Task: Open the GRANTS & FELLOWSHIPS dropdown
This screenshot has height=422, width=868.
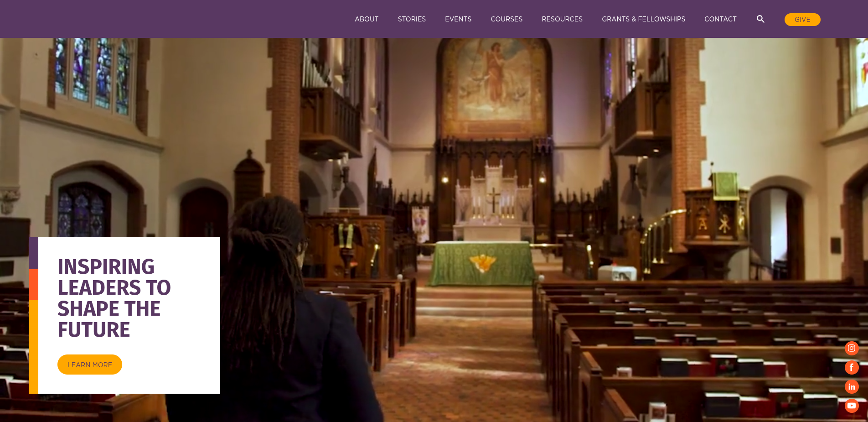Action: (644, 19)
